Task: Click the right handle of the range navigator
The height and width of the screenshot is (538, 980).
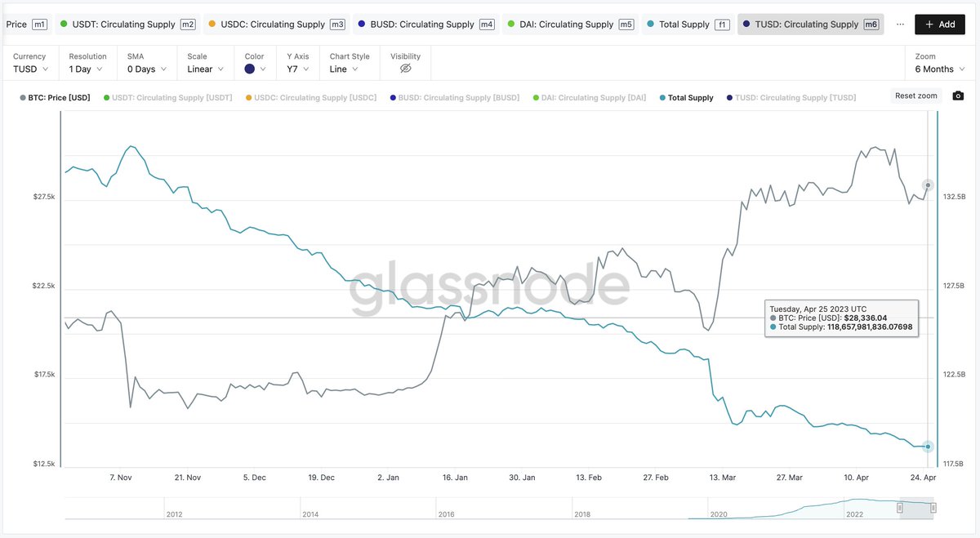Action: click(x=933, y=508)
